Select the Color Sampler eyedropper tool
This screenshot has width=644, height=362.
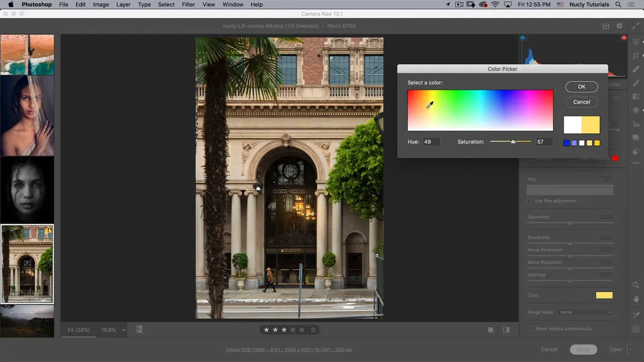pyautogui.click(x=636, y=315)
